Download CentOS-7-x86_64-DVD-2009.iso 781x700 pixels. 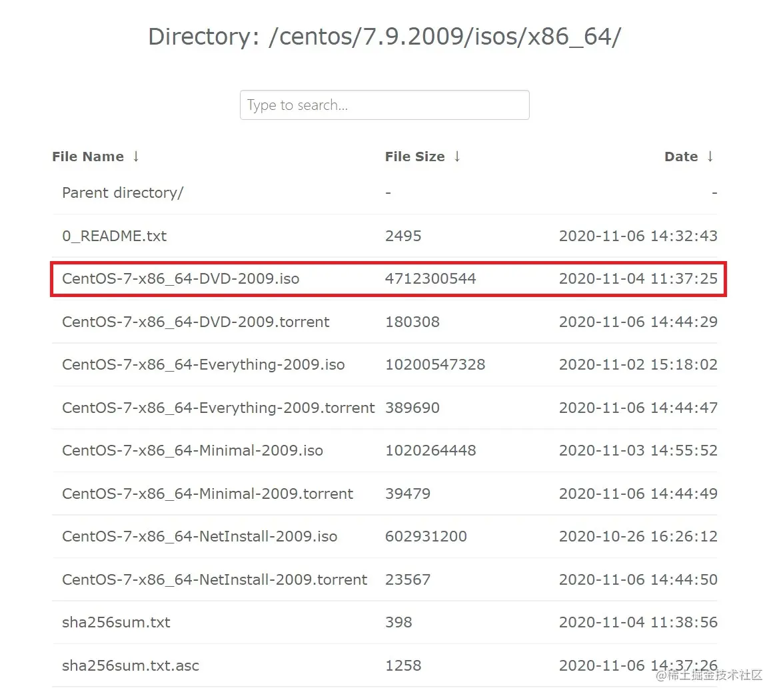click(181, 279)
